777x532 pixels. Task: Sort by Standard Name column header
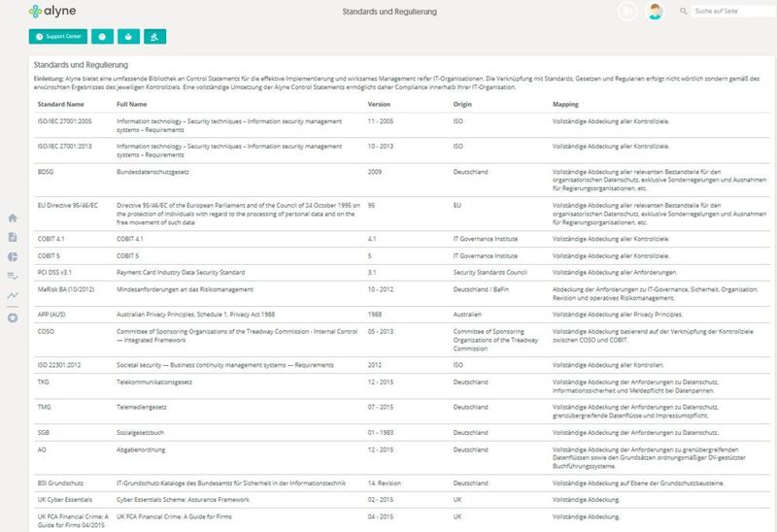(60, 104)
